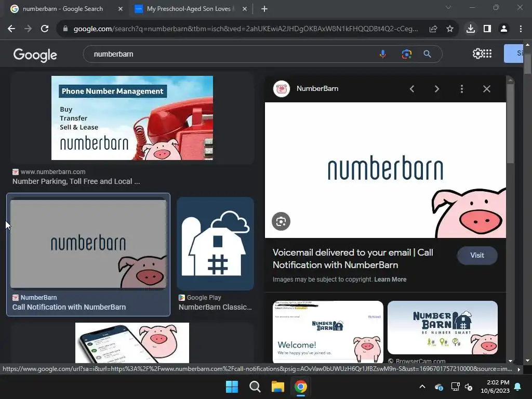Show previous image in preview panel
Viewport: 532px width, 399px height.
click(x=412, y=89)
